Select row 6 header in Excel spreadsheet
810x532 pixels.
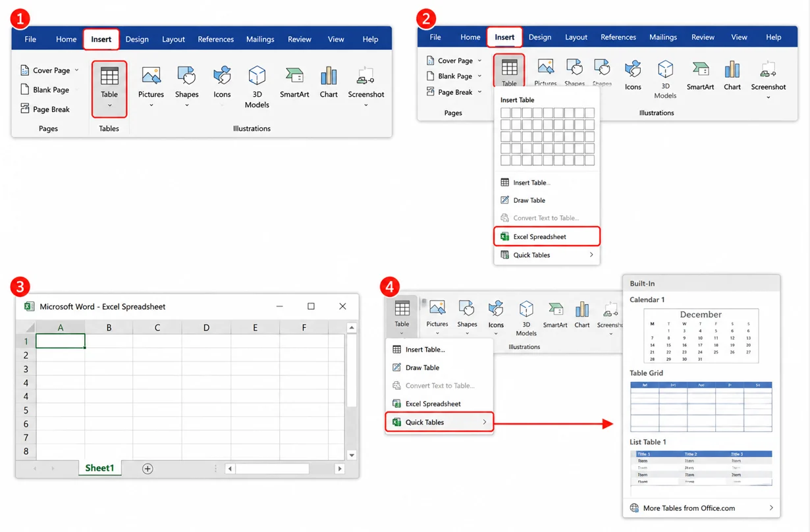(26, 424)
